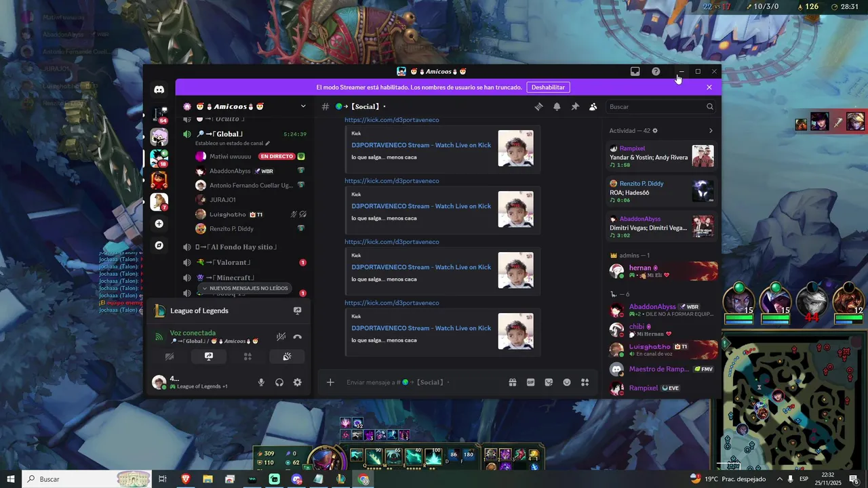
Task: Open Brave browser from the taskbar
Action: (186, 479)
